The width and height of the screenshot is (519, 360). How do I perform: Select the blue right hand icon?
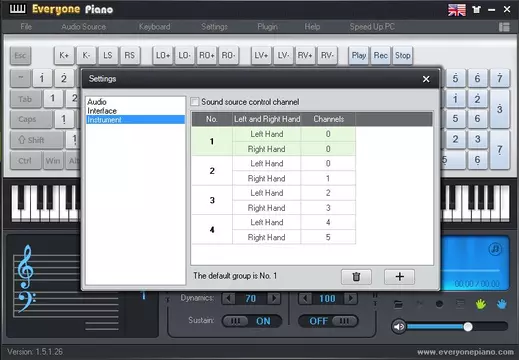coord(502,304)
